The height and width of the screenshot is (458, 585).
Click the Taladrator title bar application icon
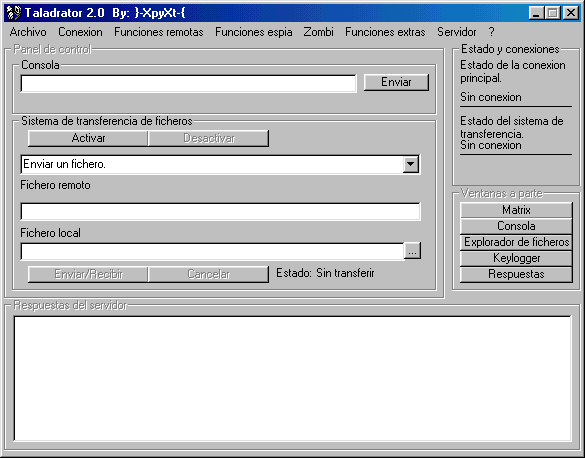[14, 13]
